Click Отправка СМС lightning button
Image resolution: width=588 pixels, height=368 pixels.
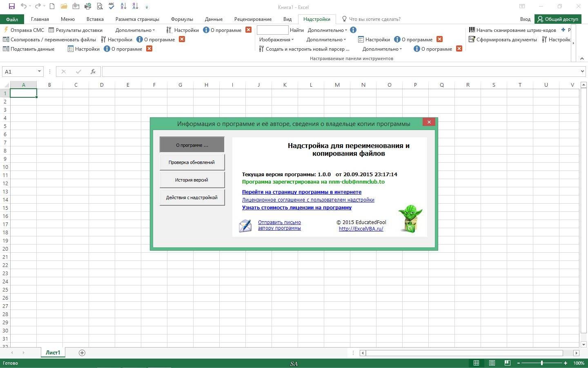(x=23, y=30)
